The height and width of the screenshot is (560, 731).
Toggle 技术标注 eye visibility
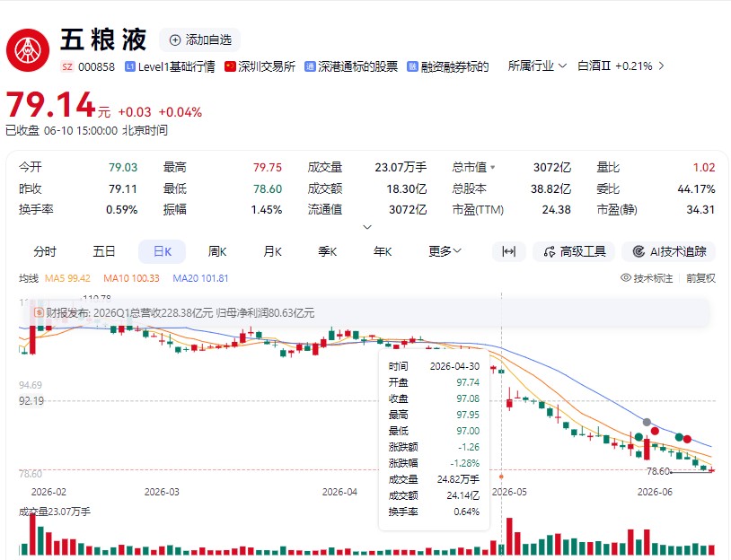coord(626,278)
